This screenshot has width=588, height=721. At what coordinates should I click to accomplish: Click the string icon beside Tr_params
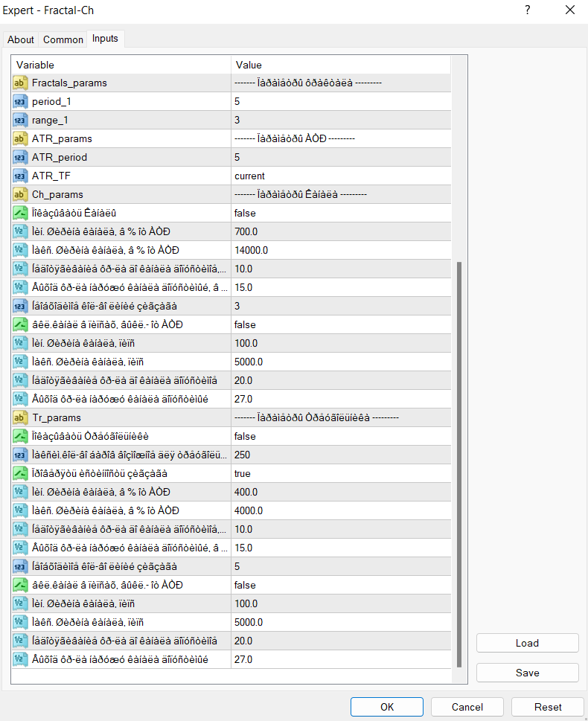(x=21, y=417)
